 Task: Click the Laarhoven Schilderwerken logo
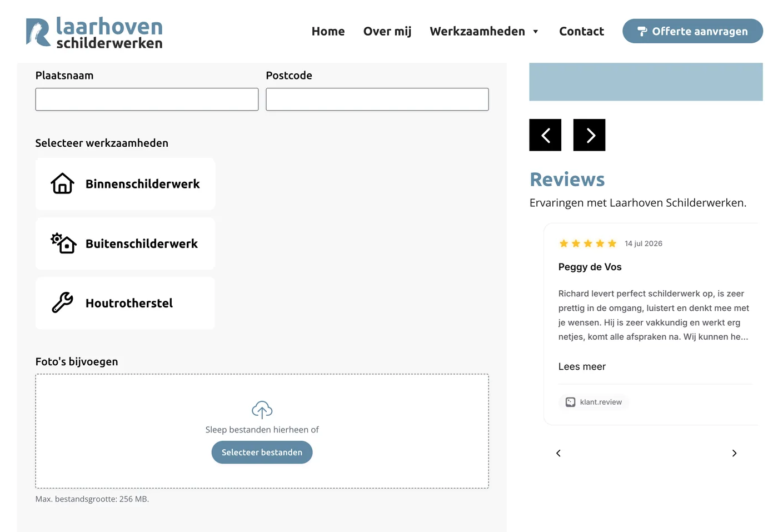pos(94,32)
